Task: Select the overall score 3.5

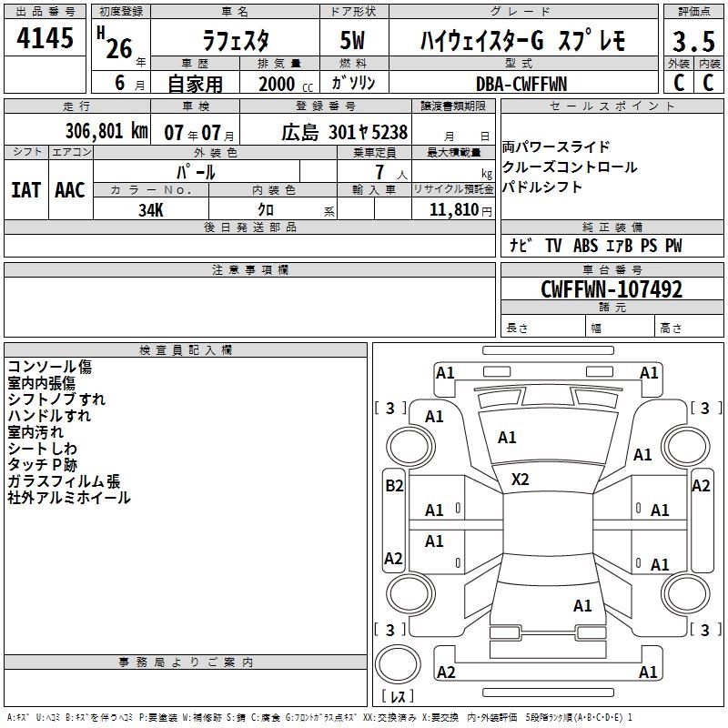Action: tap(693, 41)
